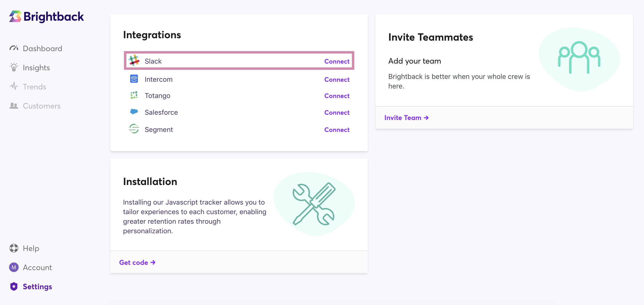Click the Insights lightbulb icon
The image size is (644, 305).
(x=14, y=67)
